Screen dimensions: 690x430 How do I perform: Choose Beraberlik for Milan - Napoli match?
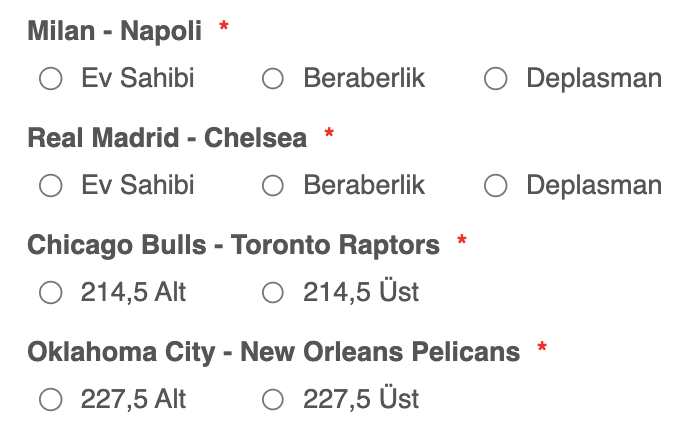coord(273,79)
